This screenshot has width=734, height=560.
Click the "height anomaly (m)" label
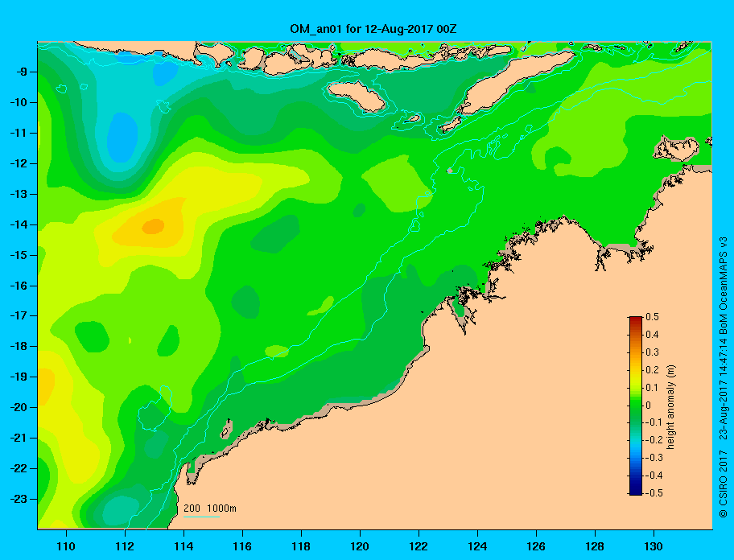670,407
